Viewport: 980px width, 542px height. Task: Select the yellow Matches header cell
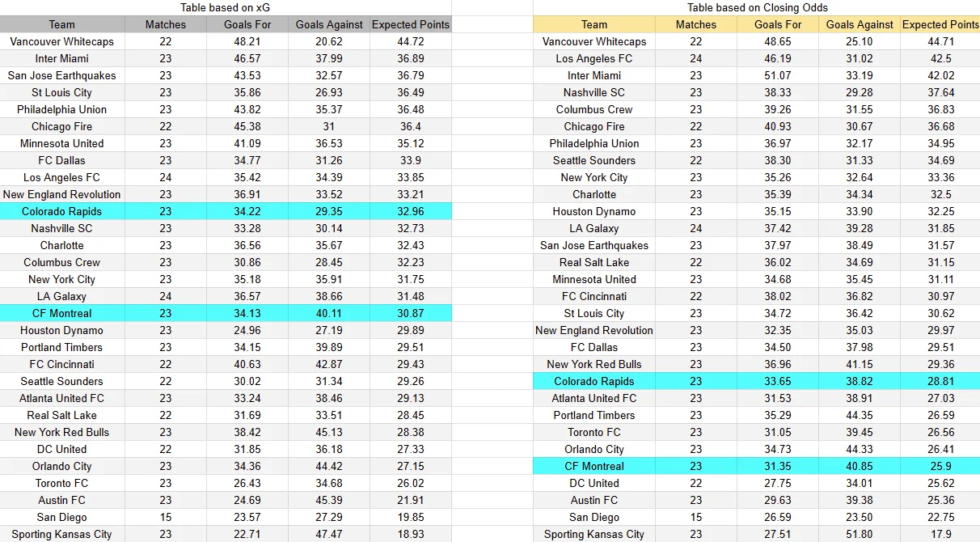pos(696,24)
